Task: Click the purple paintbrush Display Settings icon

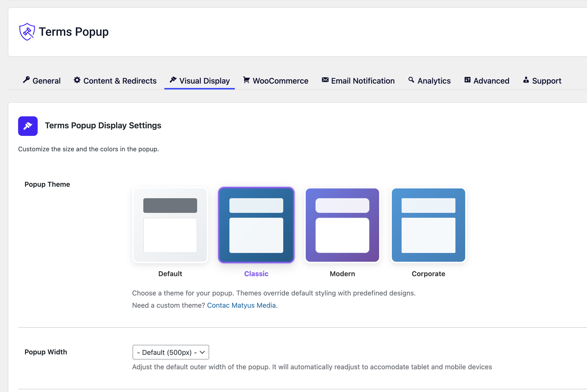Action: [28, 126]
